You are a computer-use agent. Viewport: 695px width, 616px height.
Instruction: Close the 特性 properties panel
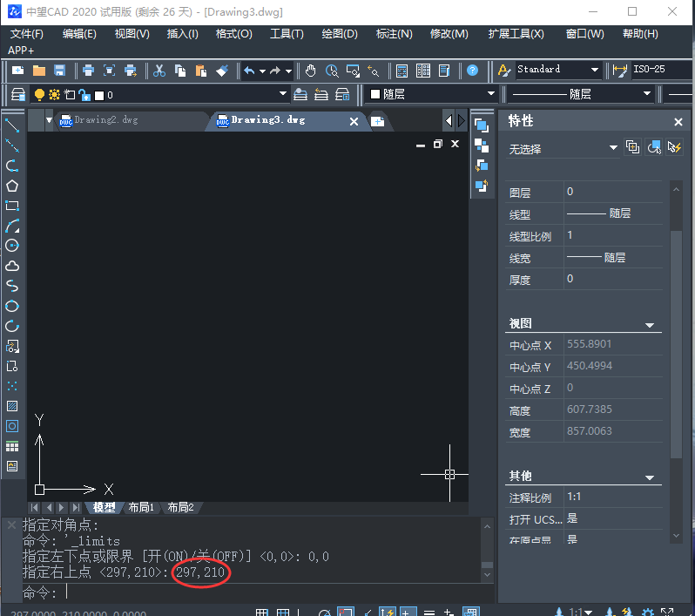(678, 123)
